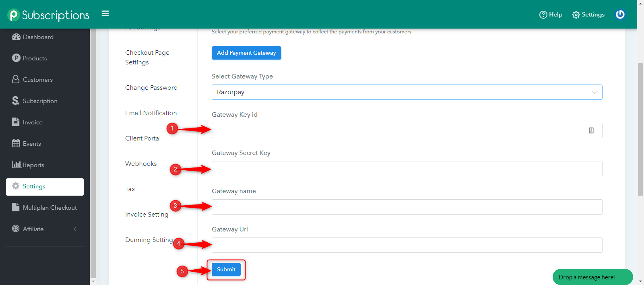Viewport: 644px width, 285px height.
Task: Click the Settings gear icon in header
Action: 576,15
